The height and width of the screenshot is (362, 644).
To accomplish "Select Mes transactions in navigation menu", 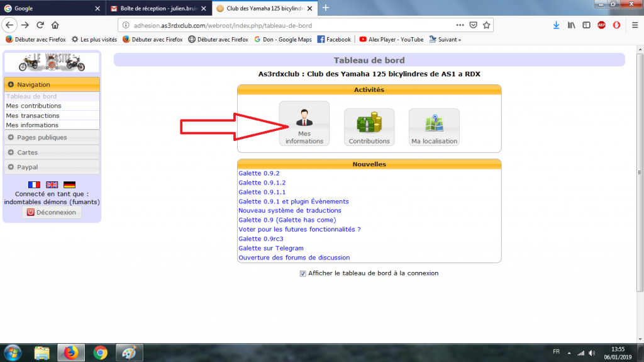I will pos(33,116).
